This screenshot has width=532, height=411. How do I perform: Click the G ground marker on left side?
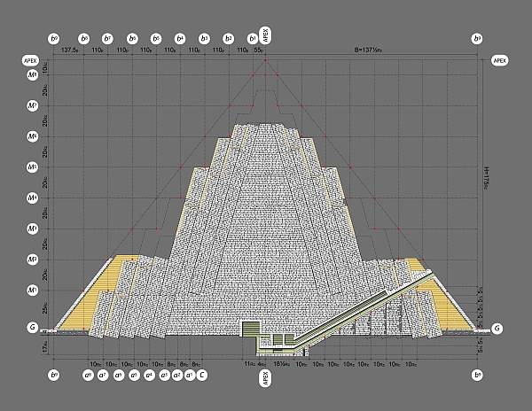[33, 329]
